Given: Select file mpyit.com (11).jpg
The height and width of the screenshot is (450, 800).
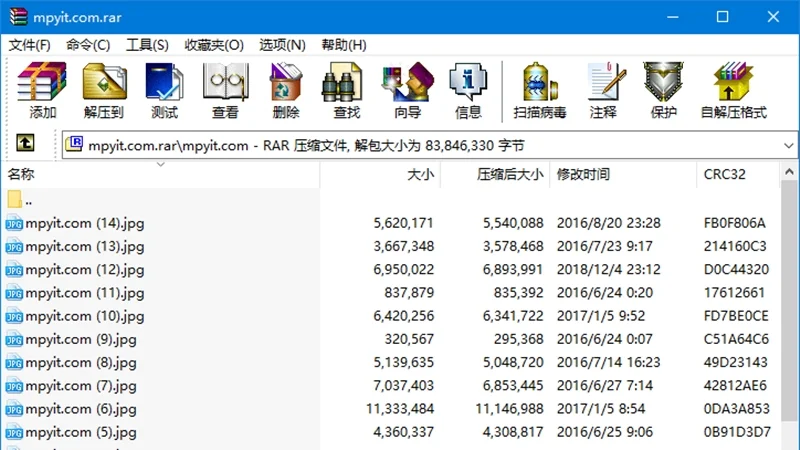Looking at the screenshot, I should coord(85,293).
